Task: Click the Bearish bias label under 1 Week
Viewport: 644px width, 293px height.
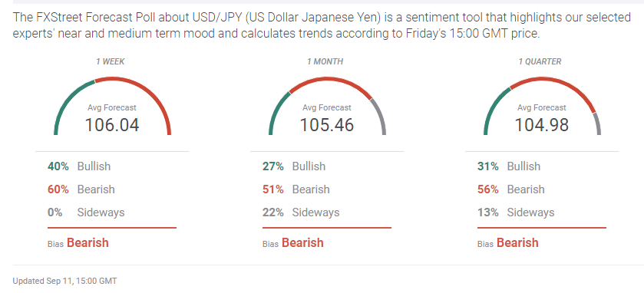Action: (x=88, y=242)
